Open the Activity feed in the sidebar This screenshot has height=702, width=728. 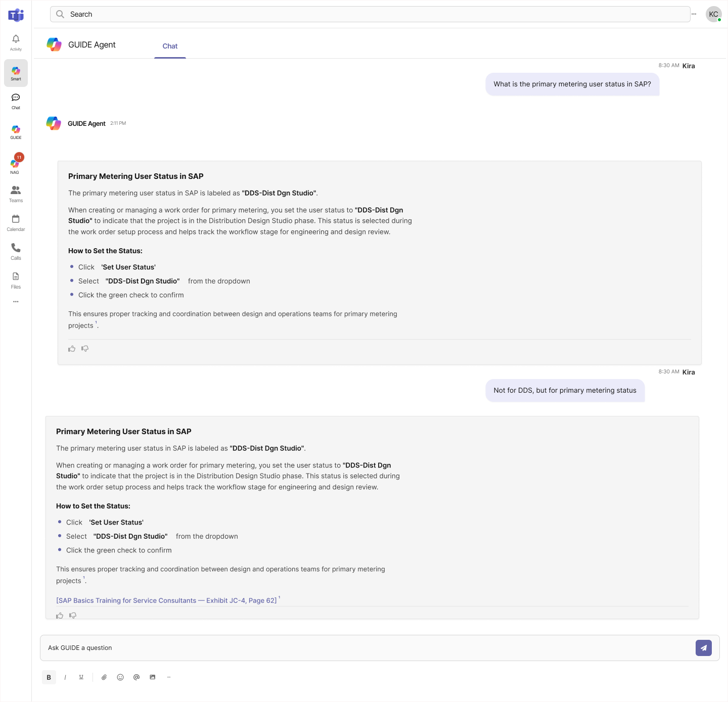tap(16, 43)
